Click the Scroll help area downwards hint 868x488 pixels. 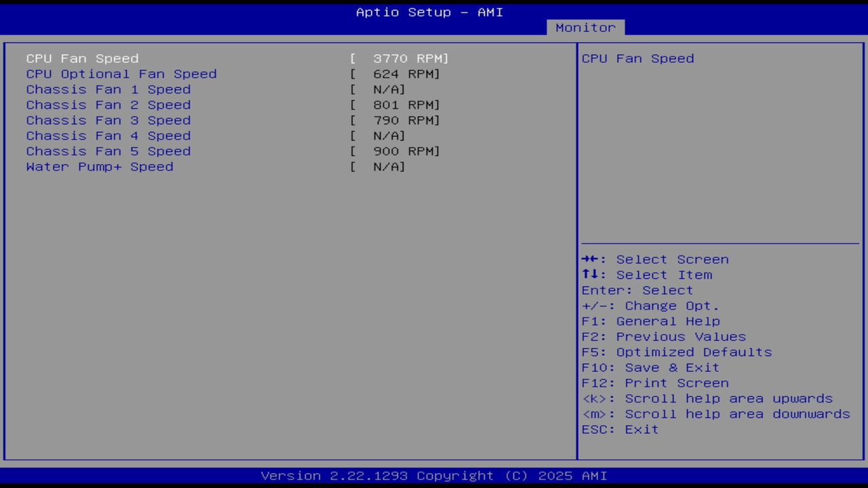pos(716,414)
